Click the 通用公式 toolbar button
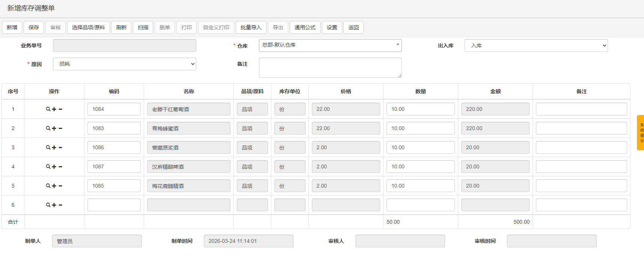The height and width of the screenshot is (262, 644). pos(305,27)
